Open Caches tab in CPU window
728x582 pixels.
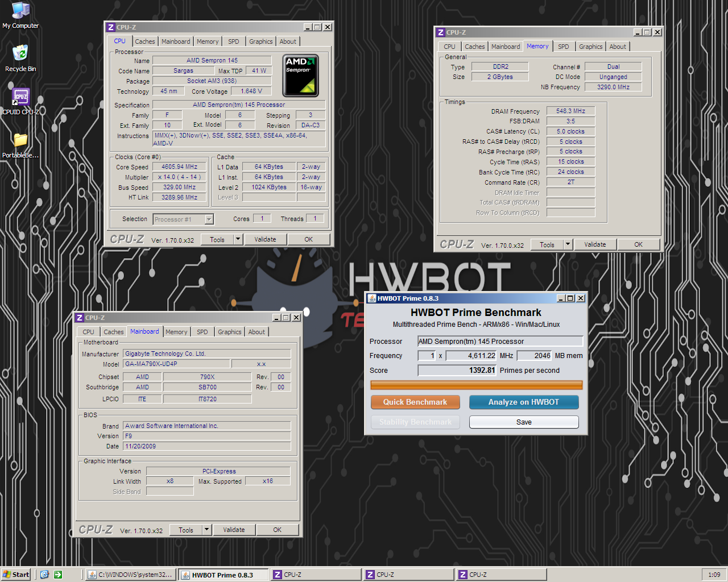(x=144, y=41)
